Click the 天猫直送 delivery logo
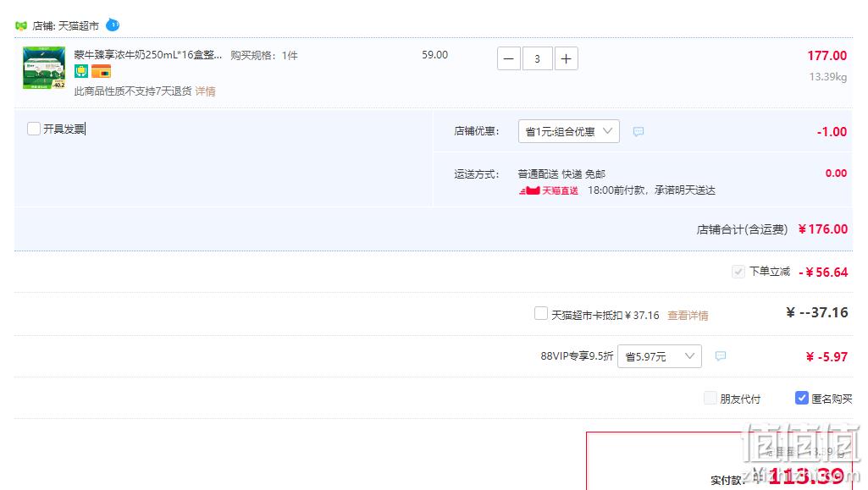The width and height of the screenshot is (868, 490). coord(549,190)
